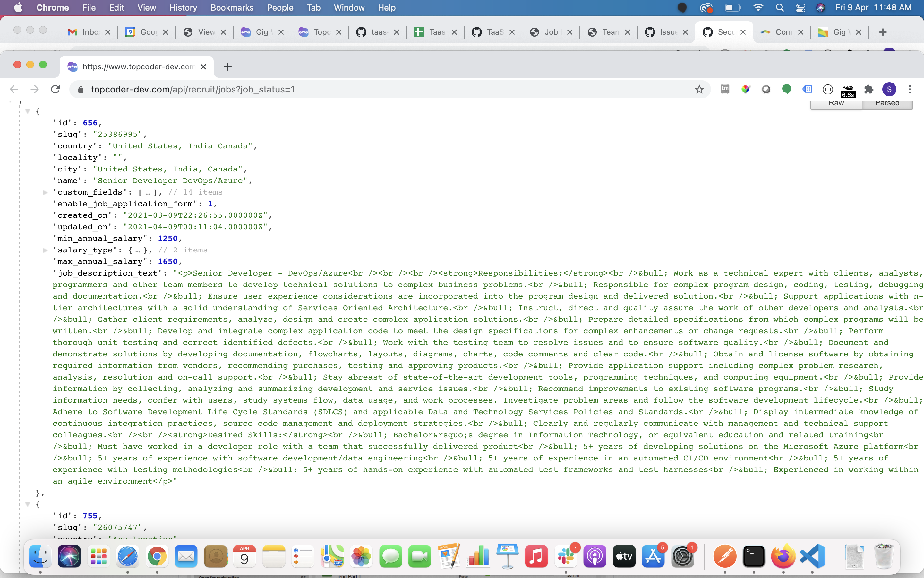Expand the salary_type object

pos(45,250)
